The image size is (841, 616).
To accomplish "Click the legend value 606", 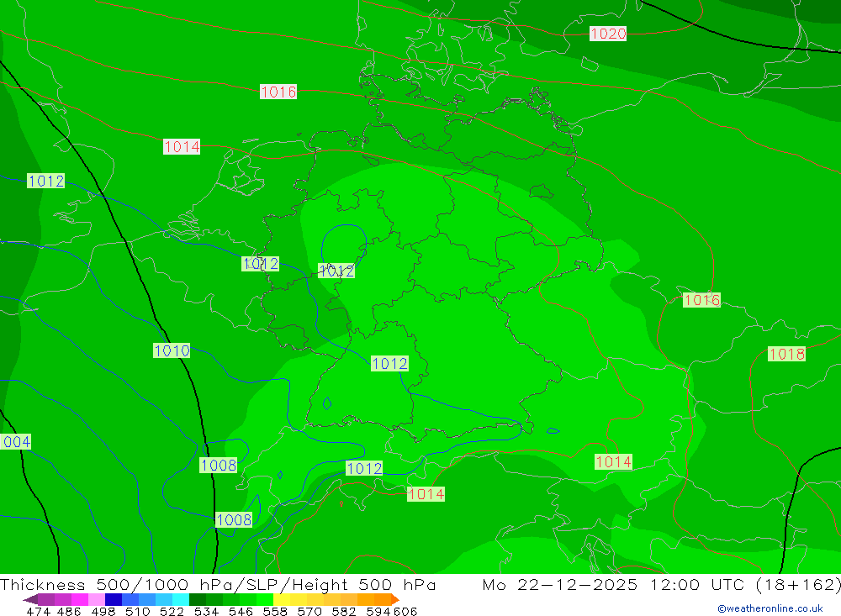I will [405, 612].
